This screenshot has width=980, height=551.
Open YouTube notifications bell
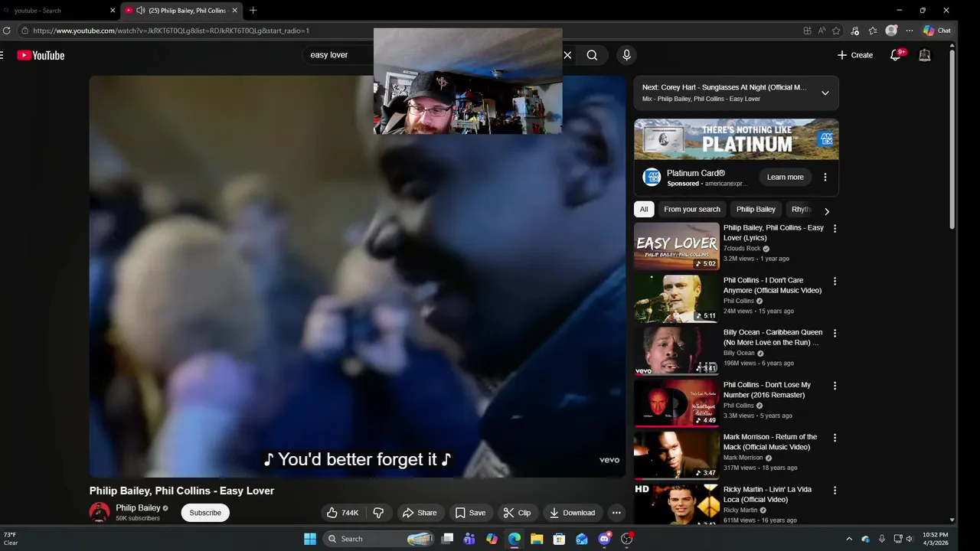click(x=896, y=55)
